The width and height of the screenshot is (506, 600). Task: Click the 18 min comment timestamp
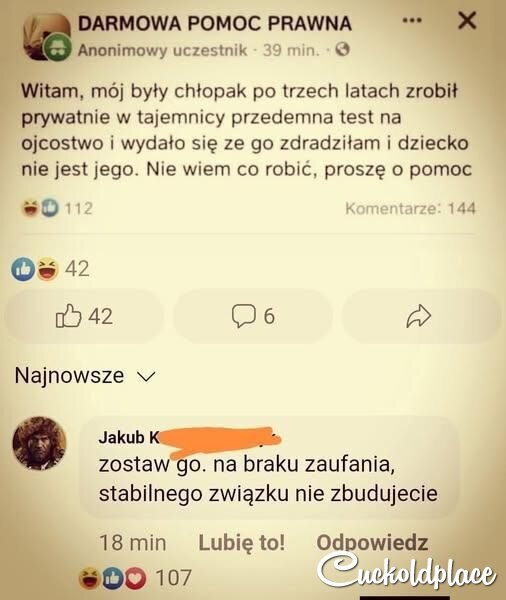coord(133,543)
